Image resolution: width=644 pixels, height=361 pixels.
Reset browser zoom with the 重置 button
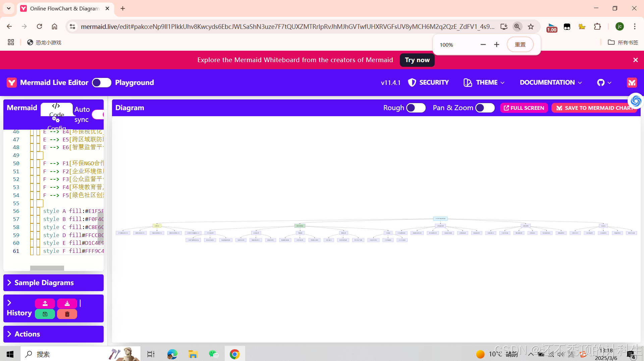520,44
